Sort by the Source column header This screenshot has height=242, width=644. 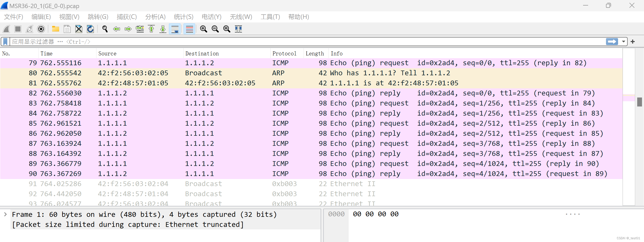click(x=140, y=53)
